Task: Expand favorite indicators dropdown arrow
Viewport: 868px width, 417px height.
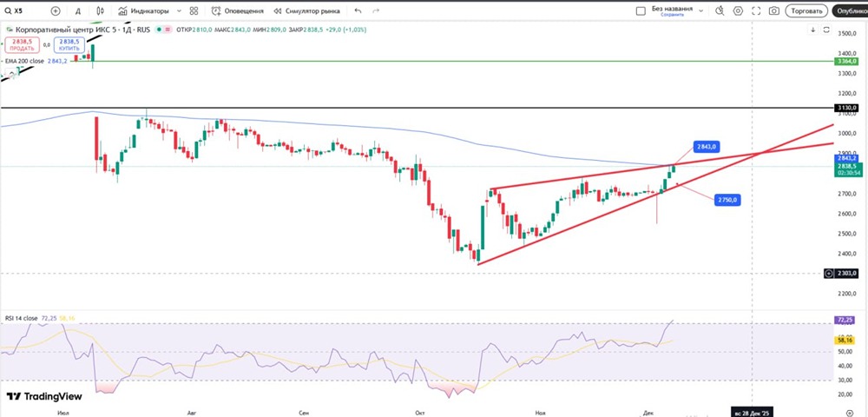Action: click(x=179, y=10)
